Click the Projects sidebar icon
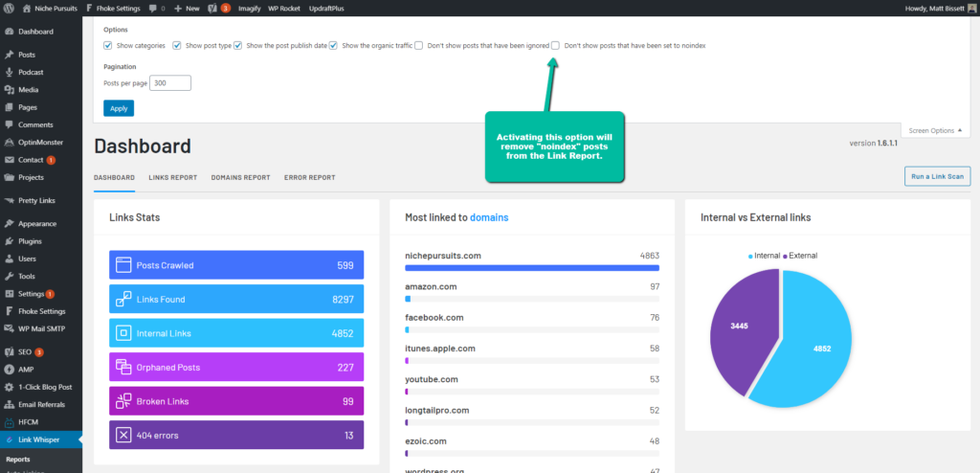Screen dimensions: 980x473 pos(9,177)
